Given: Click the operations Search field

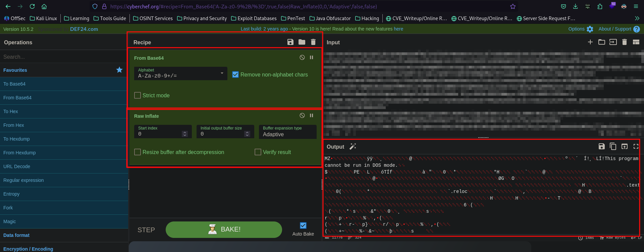Looking at the screenshot, I should [x=64, y=57].
